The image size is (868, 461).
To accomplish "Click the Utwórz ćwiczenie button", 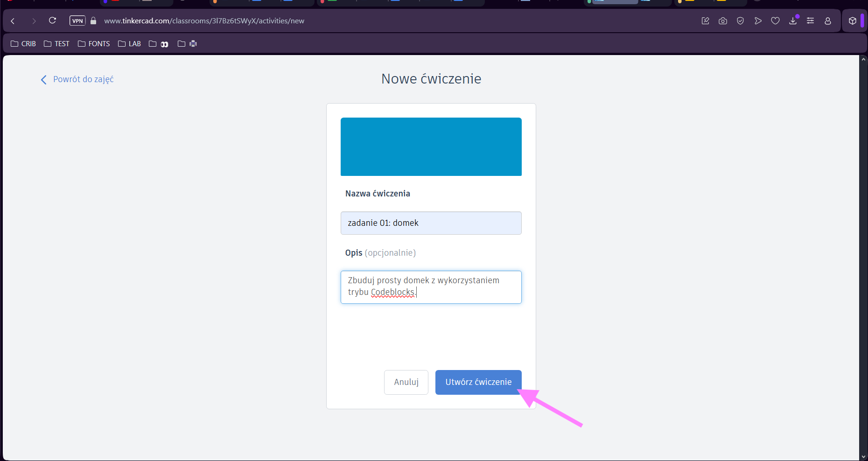I will [478, 382].
